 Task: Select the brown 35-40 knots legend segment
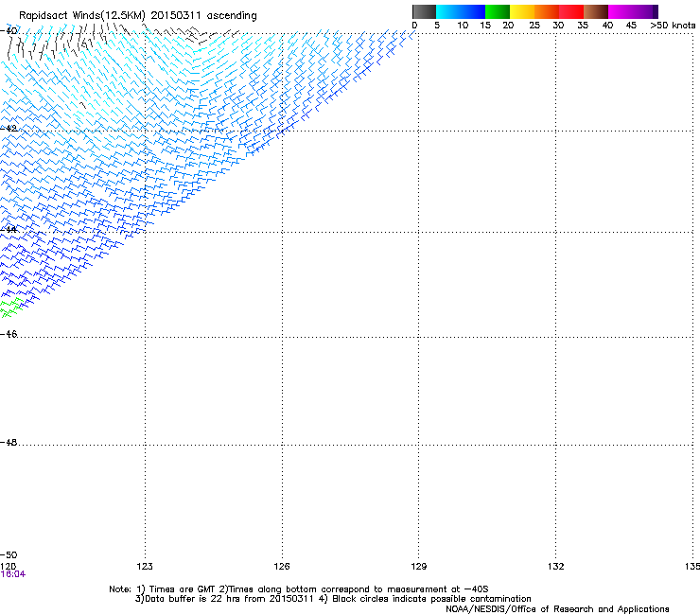pos(596,11)
